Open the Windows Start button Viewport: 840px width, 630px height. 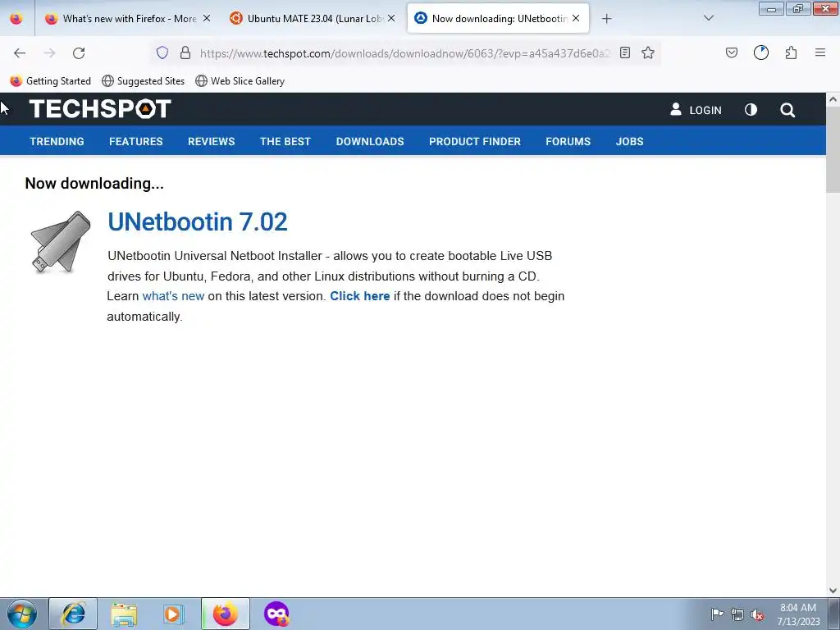click(x=22, y=614)
